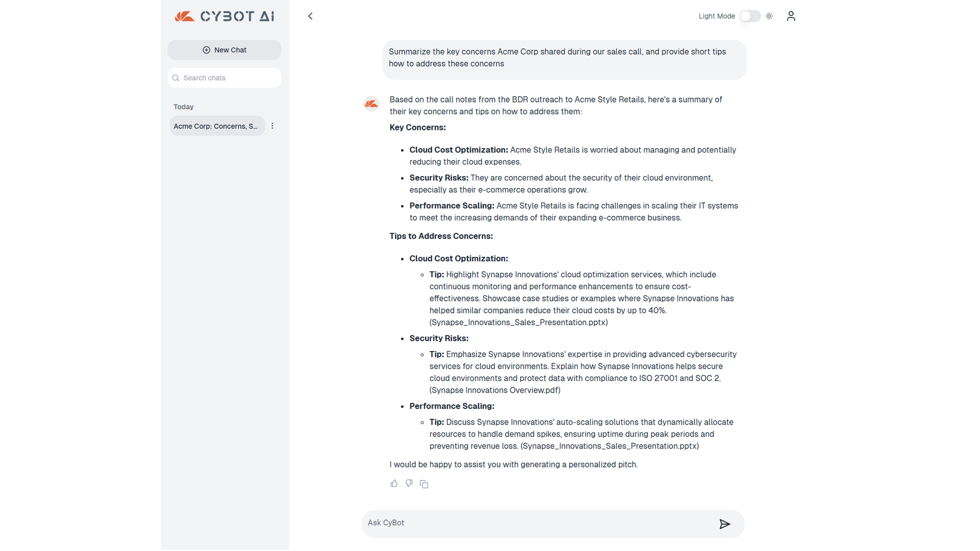Send the message with the arrow icon

tap(724, 524)
